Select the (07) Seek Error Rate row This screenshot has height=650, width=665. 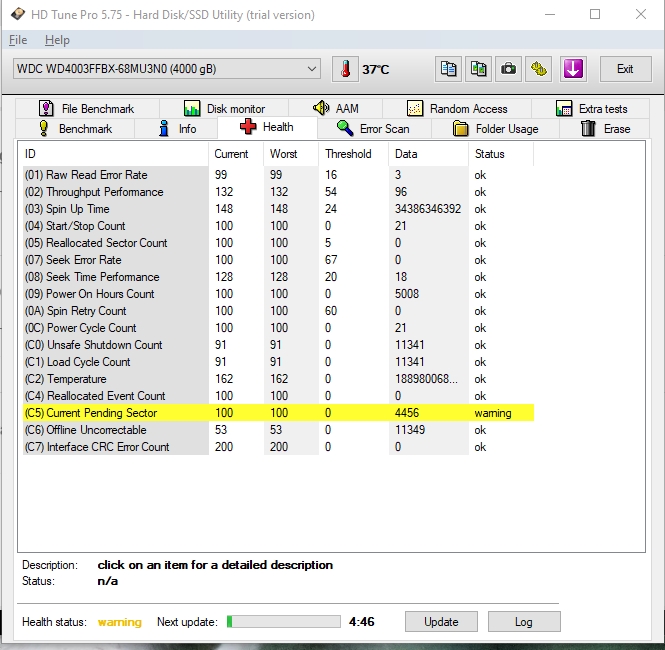[x=278, y=259]
